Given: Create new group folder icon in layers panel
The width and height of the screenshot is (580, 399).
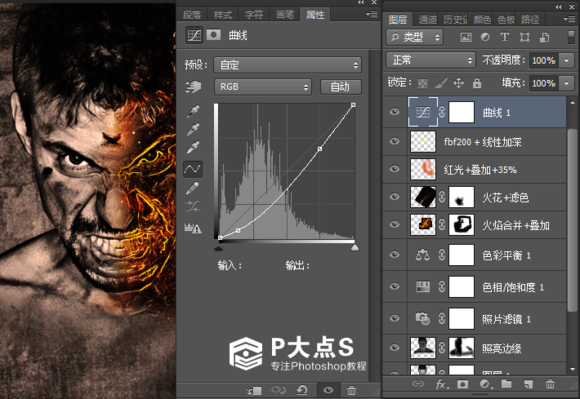Looking at the screenshot, I should (506, 384).
